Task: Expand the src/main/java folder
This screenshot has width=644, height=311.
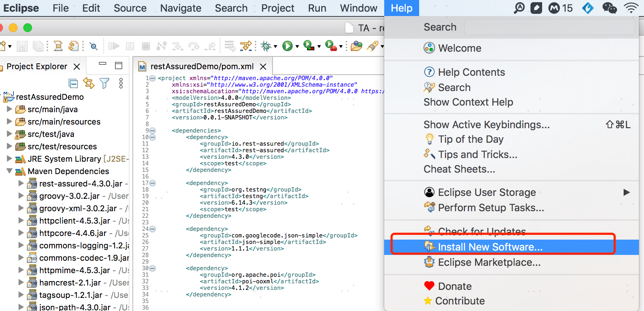Action: pyautogui.click(x=10, y=109)
